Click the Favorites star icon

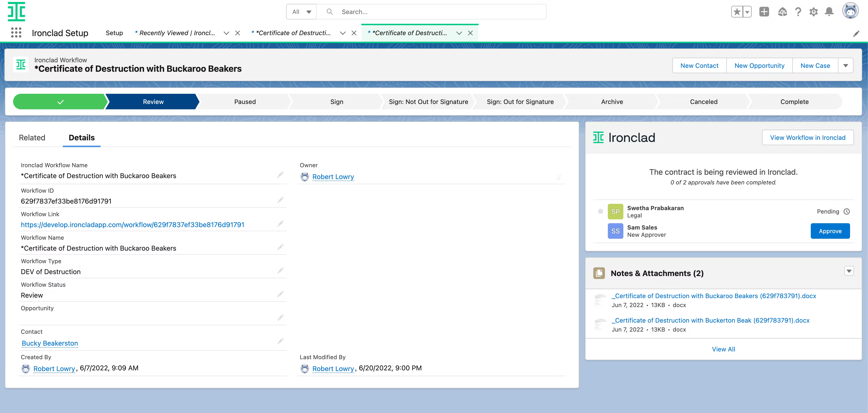click(737, 12)
